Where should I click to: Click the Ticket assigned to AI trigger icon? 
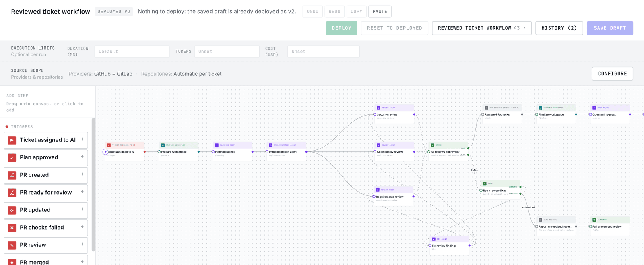(x=12, y=140)
